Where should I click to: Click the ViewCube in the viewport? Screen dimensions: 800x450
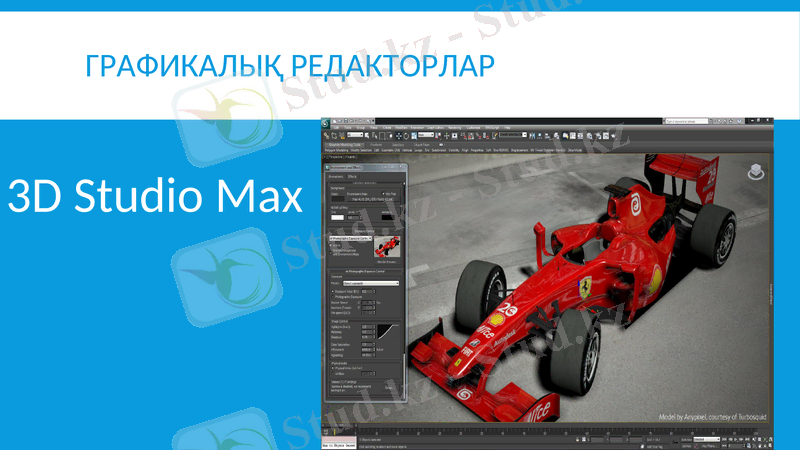756,172
